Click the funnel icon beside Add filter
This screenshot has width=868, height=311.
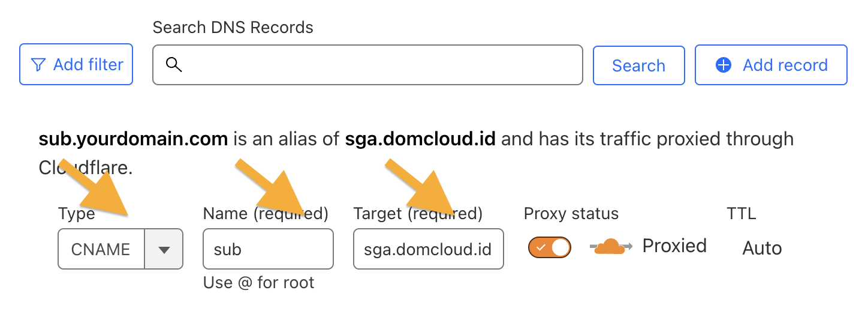point(38,65)
